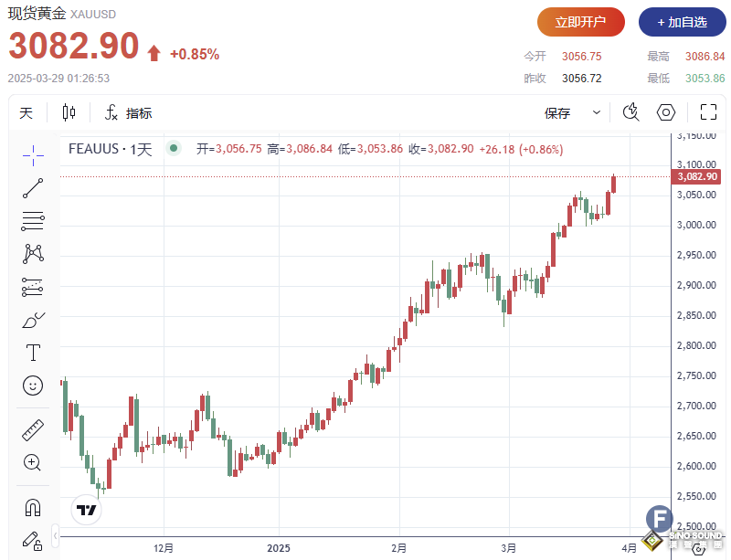The height and width of the screenshot is (560, 731).
Task: Select the measure ruler tool
Action: point(33,429)
